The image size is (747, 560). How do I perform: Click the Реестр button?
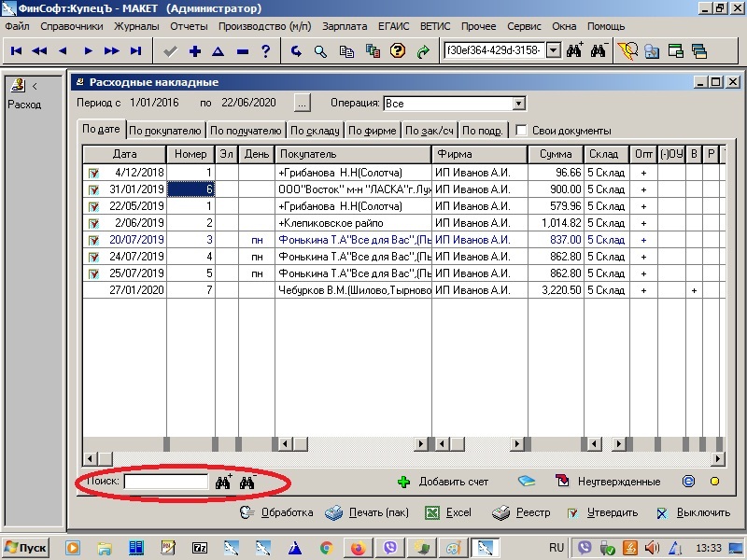[x=521, y=512]
